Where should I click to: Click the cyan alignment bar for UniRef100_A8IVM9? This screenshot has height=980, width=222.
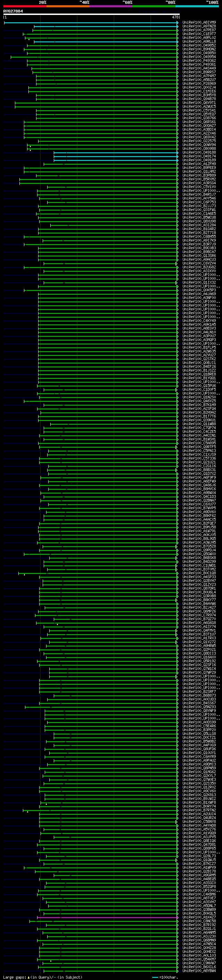click(91, 23)
